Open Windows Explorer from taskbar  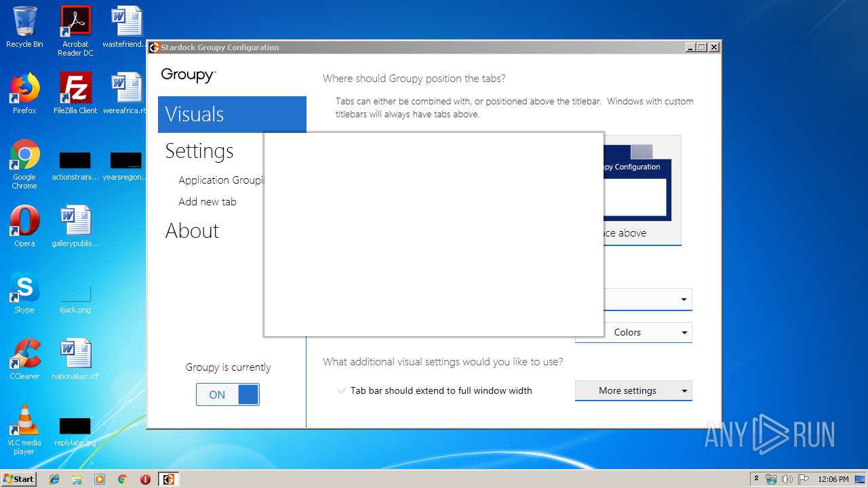pyautogui.click(x=77, y=479)
